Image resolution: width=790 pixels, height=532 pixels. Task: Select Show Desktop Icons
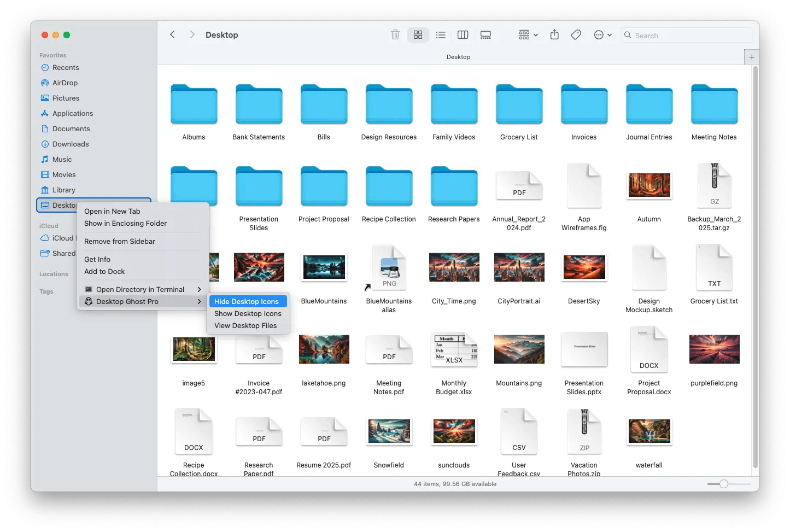click(248, 313)
